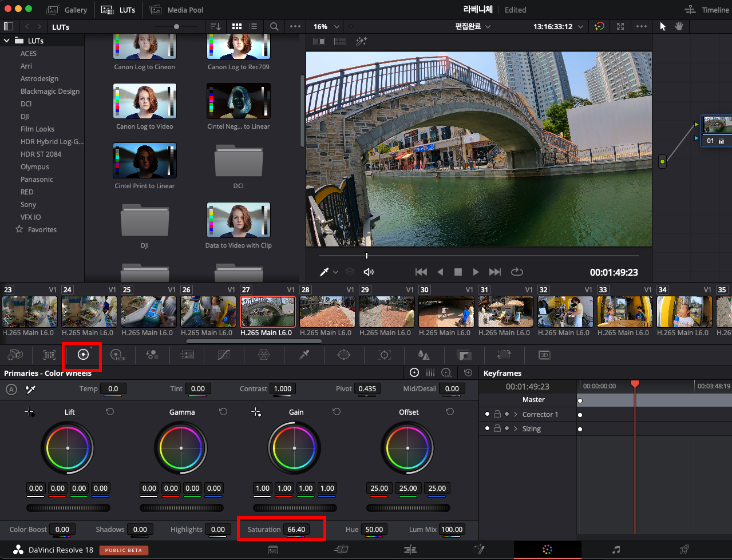Open the HDR color wheels palette

pos(118,355)
